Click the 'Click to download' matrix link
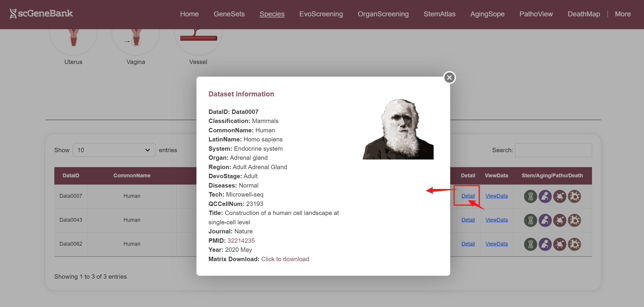This screenshot has width=644, height=307. [285, 259]
